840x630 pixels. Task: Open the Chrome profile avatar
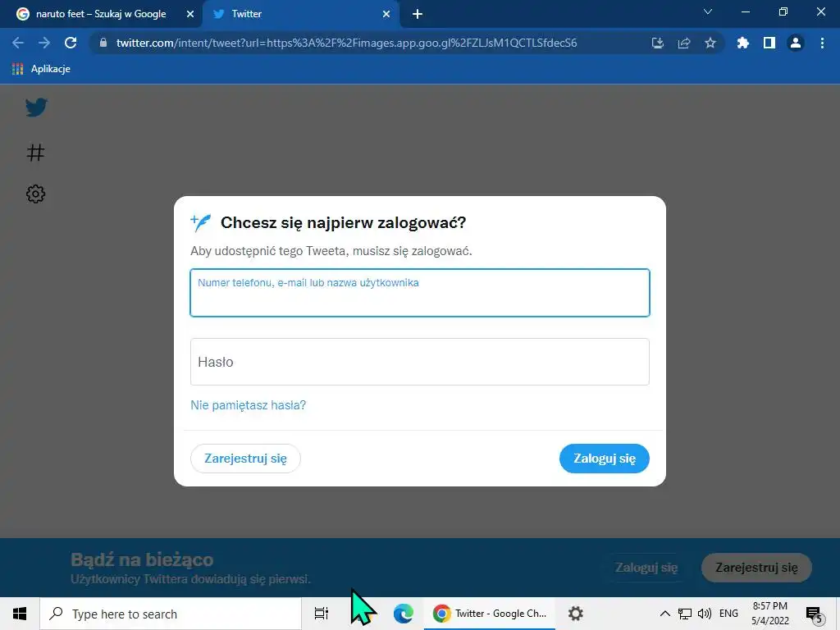click(796, 43)
